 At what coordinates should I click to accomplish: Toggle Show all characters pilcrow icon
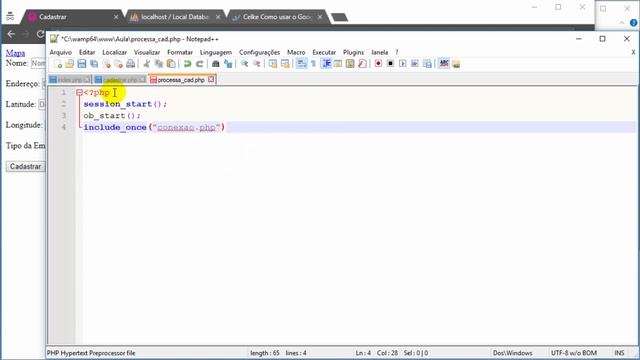coord(313,64)
